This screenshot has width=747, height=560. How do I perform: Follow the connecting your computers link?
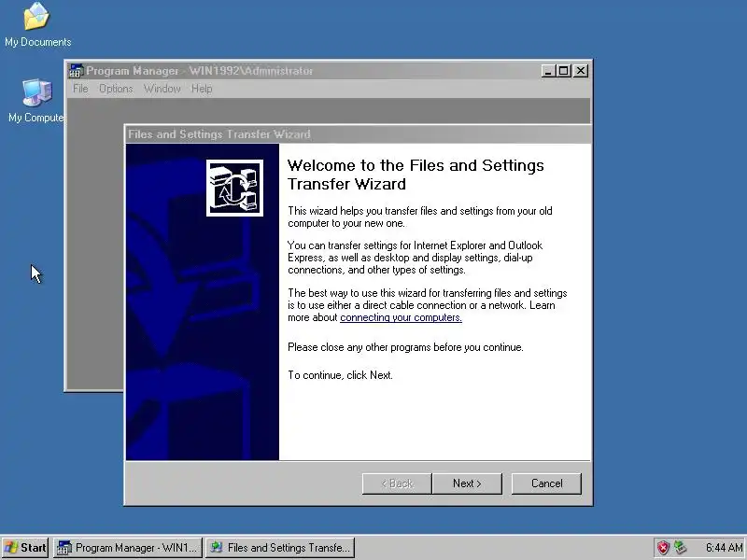click(401, 317)
